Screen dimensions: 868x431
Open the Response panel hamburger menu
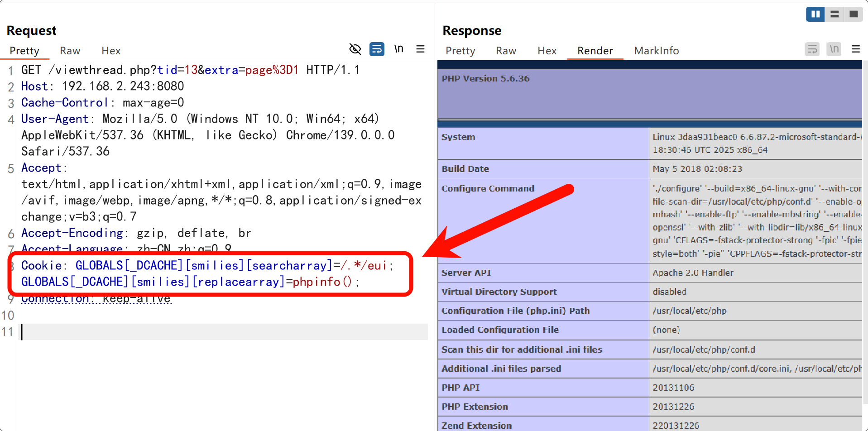(x=855, y=49)
